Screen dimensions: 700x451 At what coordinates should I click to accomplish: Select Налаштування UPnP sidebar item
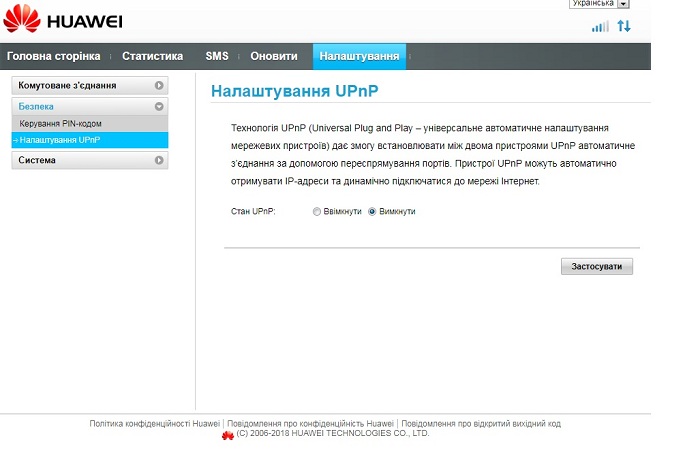[90, 140]
